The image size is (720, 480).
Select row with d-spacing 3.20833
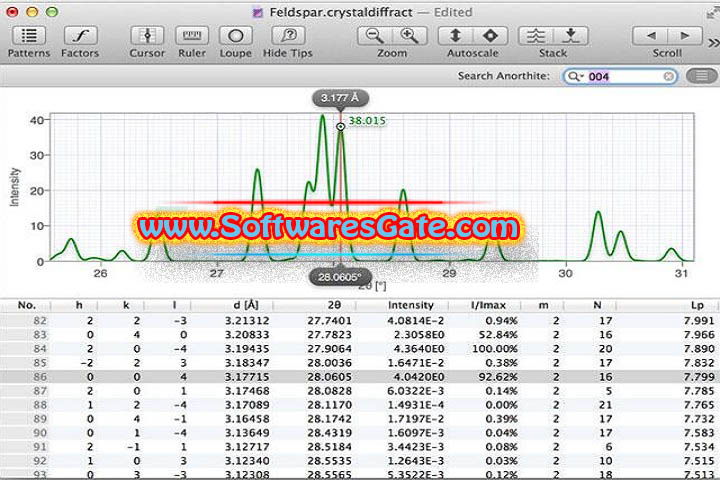coord(360,335)
